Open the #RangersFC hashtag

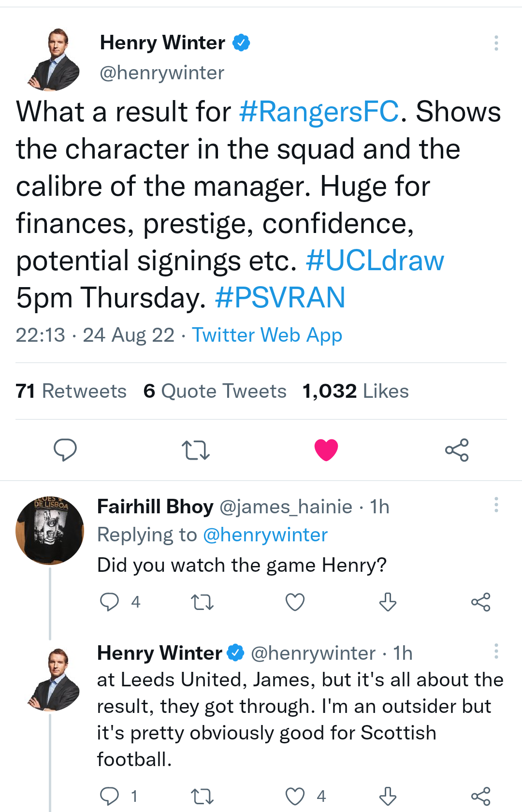[319, 112]
